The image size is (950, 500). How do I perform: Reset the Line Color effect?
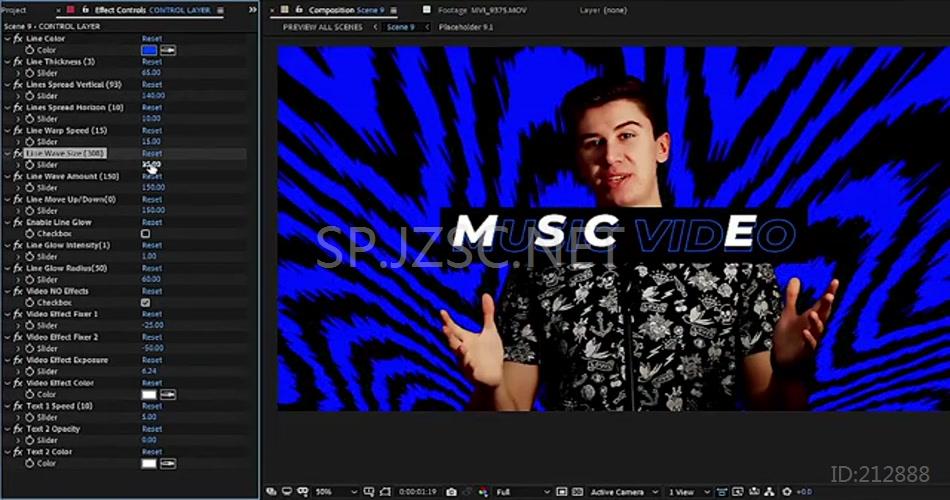152,39
